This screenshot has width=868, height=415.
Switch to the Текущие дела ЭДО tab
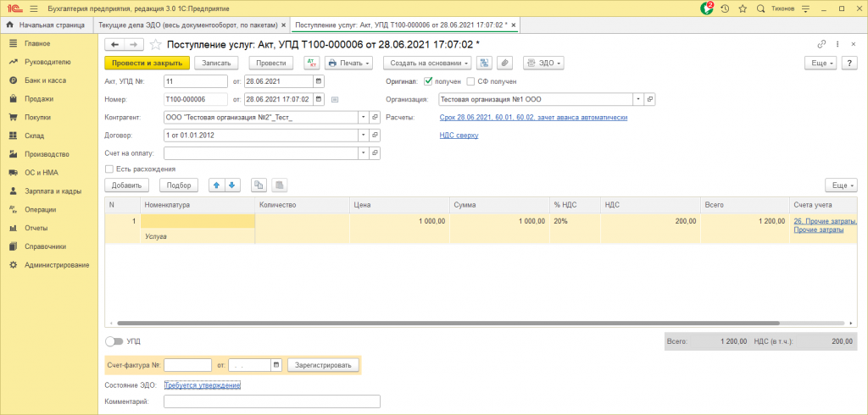point(192,25)
